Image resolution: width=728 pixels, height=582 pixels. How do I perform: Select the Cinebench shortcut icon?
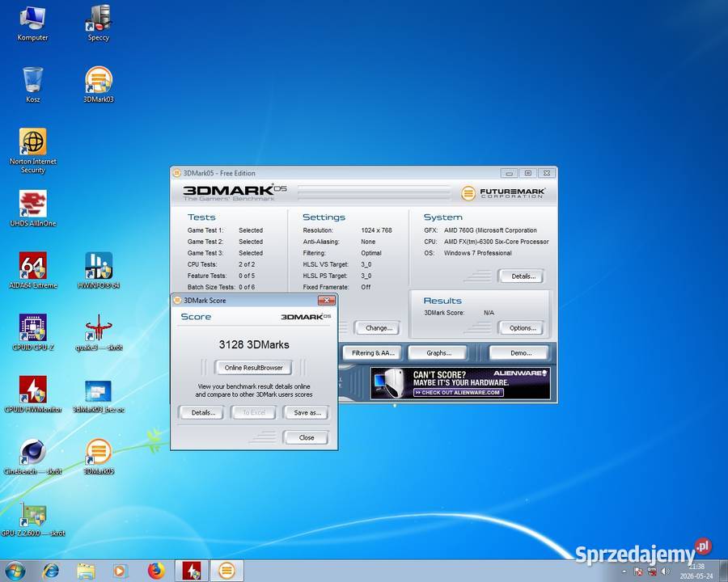32,457
